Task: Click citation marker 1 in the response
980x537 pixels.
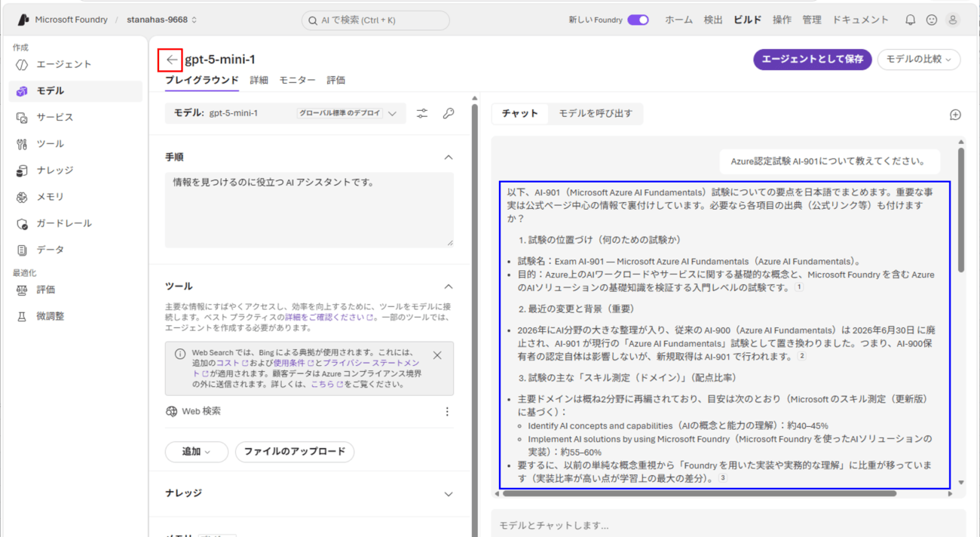Action: coord(799,287)
